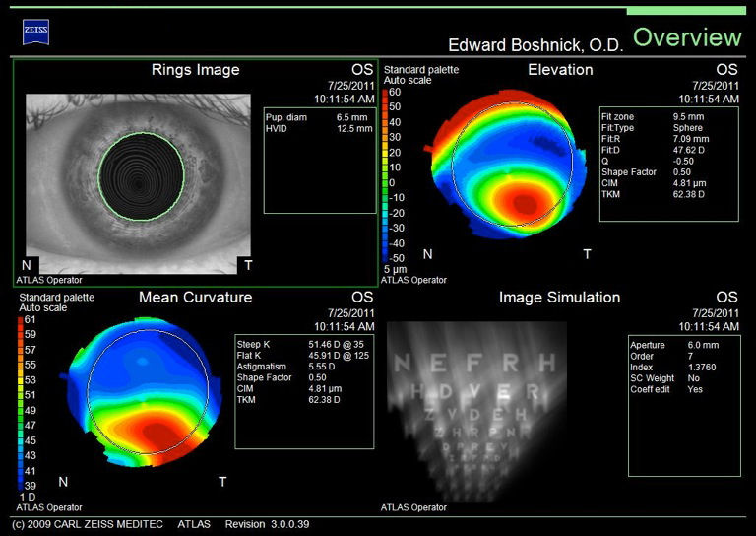Select the Rings Image panel title
The image size is (756, 536).
(195, 70)
